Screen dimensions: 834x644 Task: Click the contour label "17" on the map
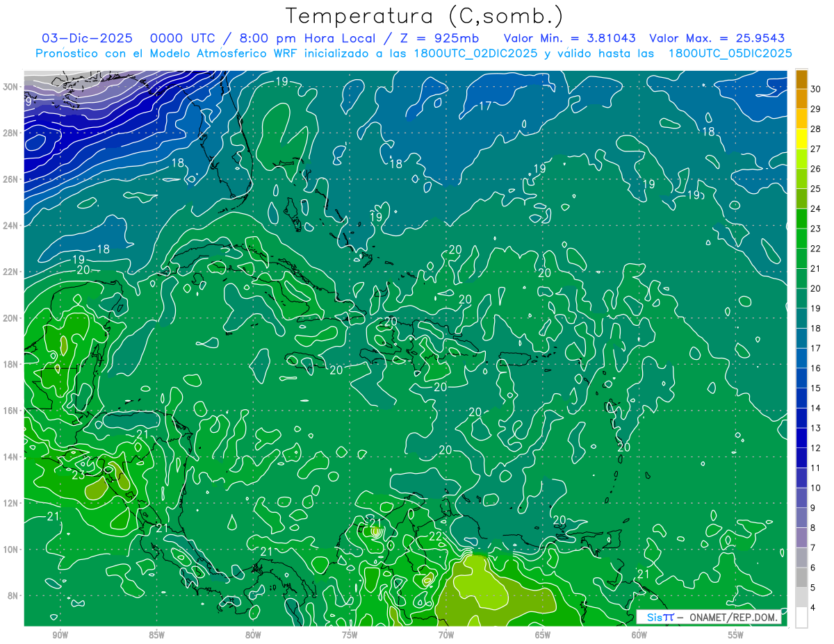point(485,106)
